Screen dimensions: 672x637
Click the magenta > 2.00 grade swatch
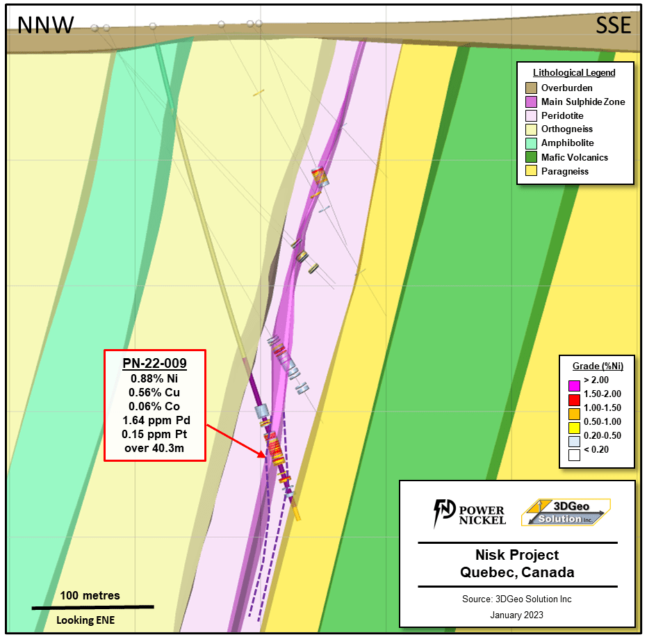pos(574,386)
